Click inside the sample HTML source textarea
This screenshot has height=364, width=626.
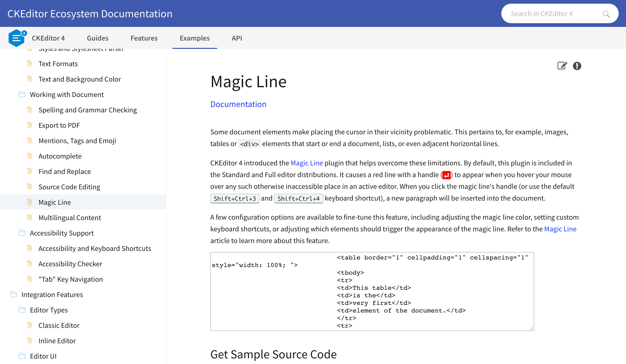click(x=372, y=291)
